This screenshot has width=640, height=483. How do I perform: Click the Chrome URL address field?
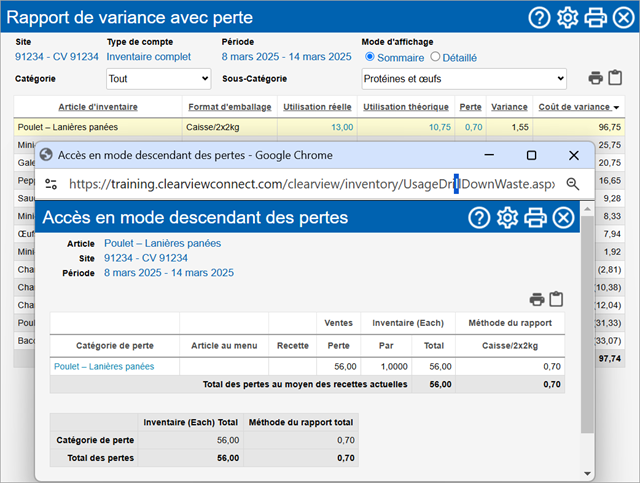pos(312,184)
